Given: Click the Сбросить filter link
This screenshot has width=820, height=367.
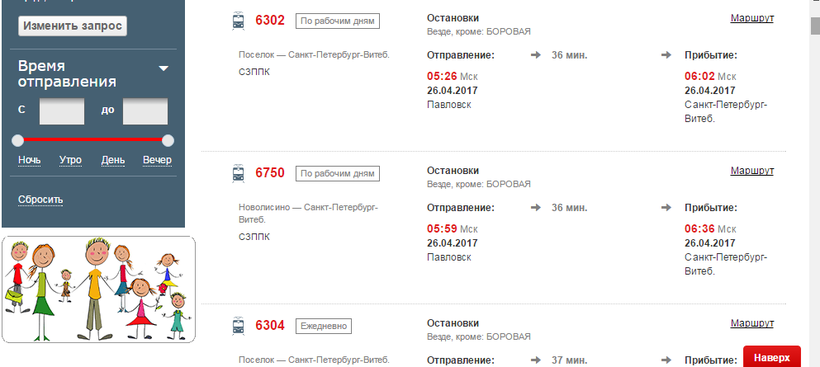Looking at the screenshot, I should click(x=41, y=200).
